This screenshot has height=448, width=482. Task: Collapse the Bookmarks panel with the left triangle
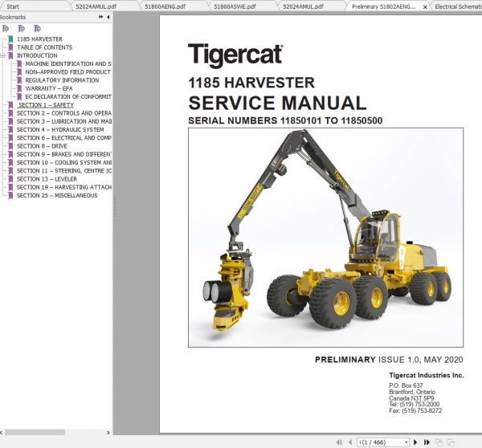(108, 17)
